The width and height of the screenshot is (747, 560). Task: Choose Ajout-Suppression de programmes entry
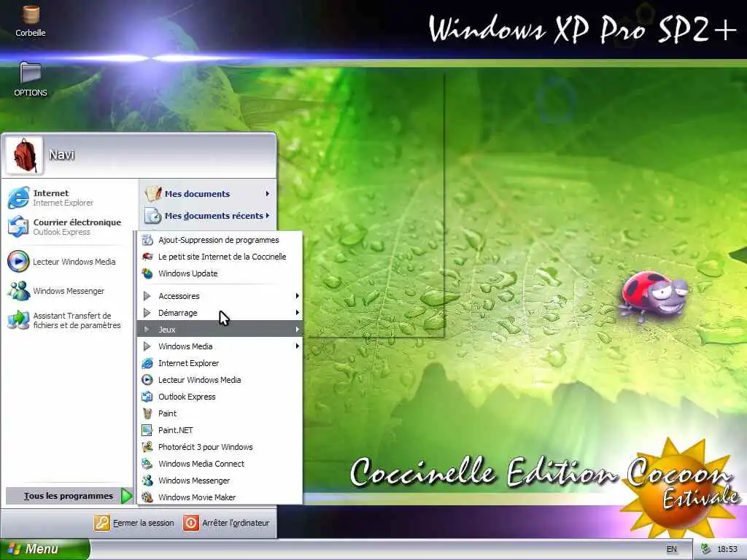coord(220,240)
